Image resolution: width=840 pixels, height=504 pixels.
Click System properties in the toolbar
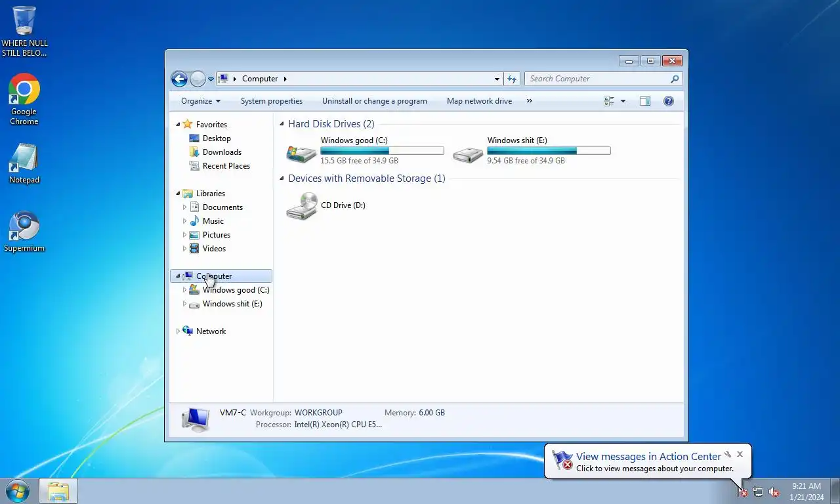(x=272, y=101)
